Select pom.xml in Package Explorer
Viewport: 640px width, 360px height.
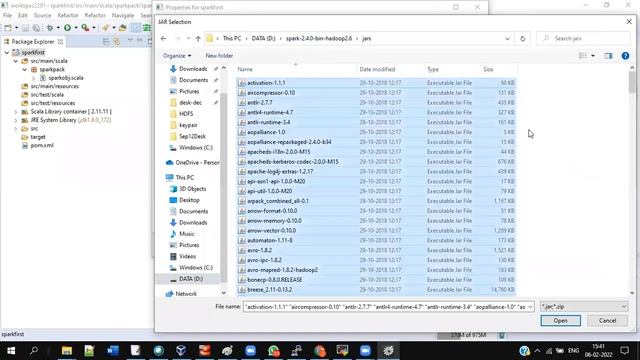(x=42, y=145)
